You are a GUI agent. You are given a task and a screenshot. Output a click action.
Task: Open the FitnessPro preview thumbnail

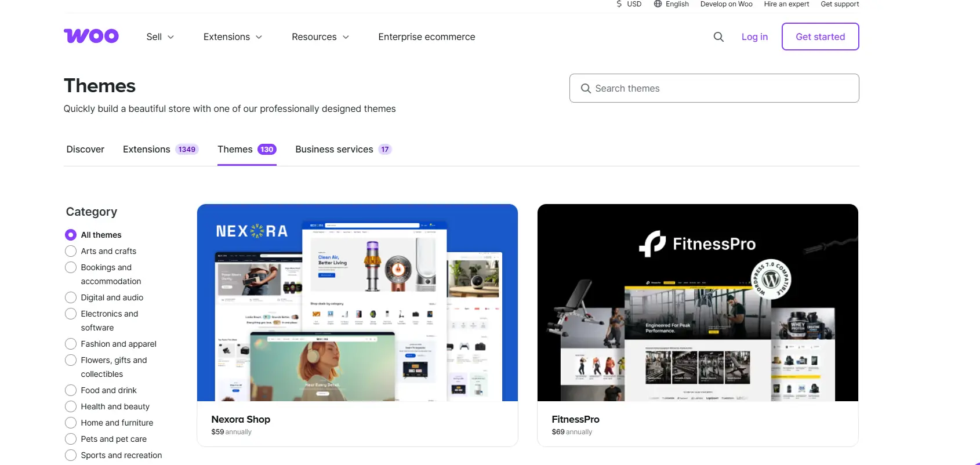698,303
